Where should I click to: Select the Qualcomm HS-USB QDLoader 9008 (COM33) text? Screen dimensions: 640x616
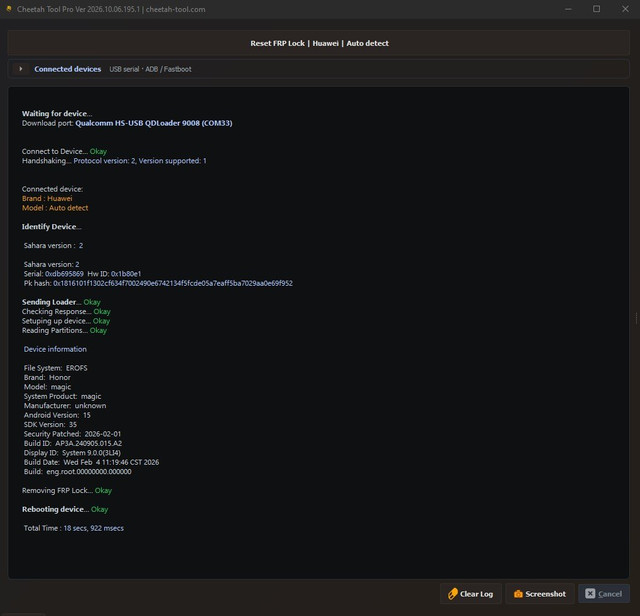click(x=153, y=123)
